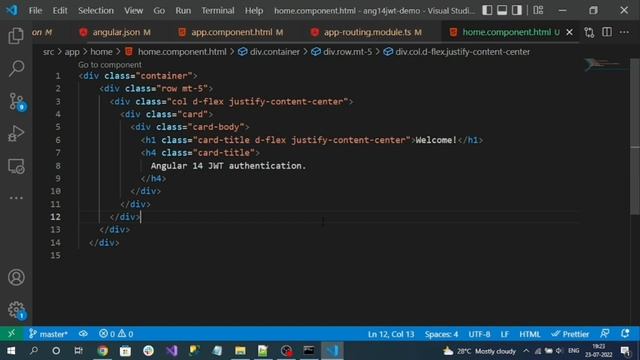Go to line via Ln 12, Col 13
This screenshot has width=640, height=360.
[x=391, y=334]
